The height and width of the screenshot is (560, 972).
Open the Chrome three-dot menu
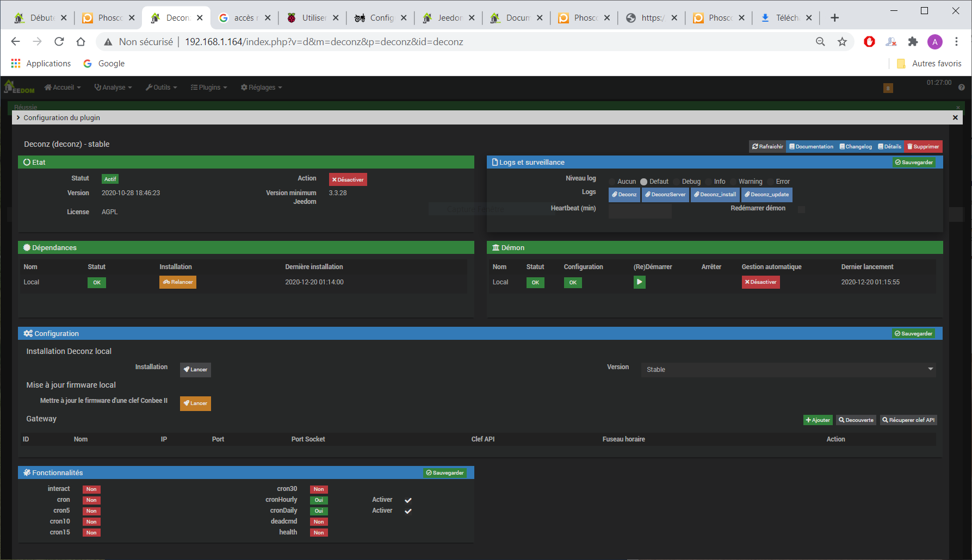pyautogui.click(x=956, y=41)
